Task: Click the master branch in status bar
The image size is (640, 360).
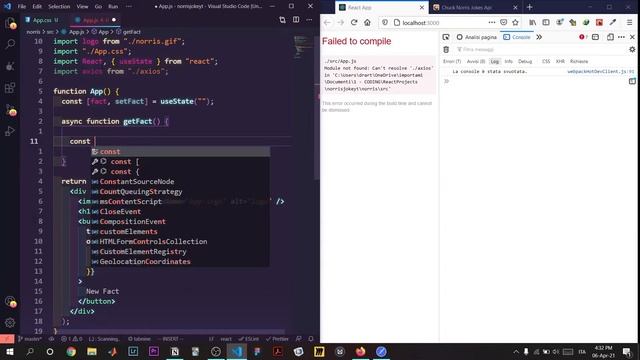Action: click(x=30, y=339)
